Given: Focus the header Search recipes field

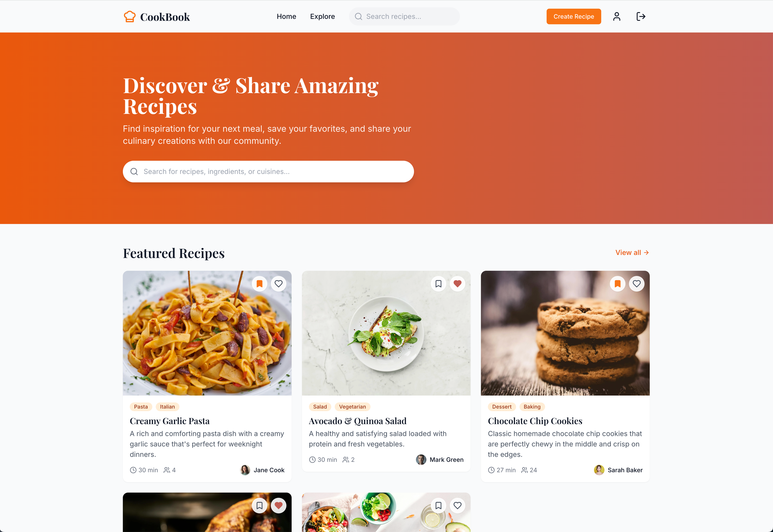Looking at the screenshot, I should 404,16.
